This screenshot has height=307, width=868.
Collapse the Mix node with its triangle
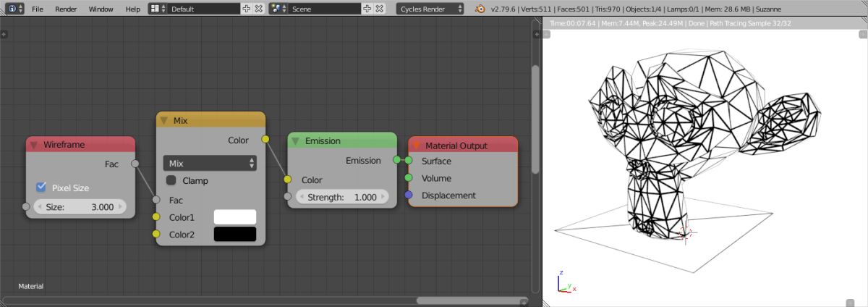point(164,120)
